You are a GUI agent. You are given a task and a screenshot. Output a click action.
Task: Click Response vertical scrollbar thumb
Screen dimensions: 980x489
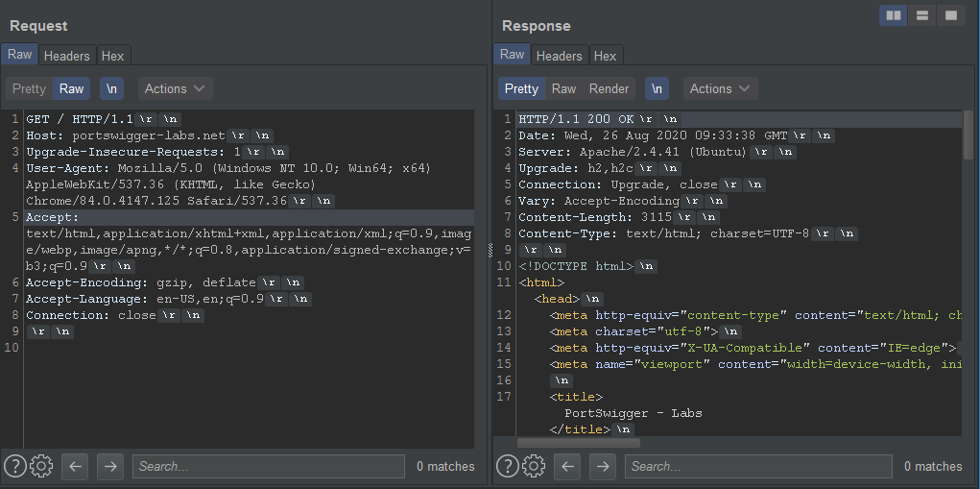(x=968, y=134)
